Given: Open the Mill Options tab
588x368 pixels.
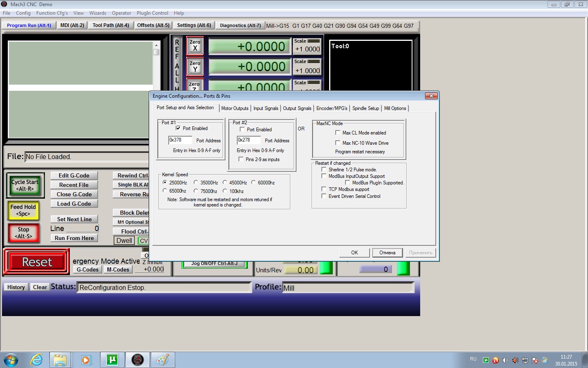Looking at the screenshot, I should (x=395, y=108).
